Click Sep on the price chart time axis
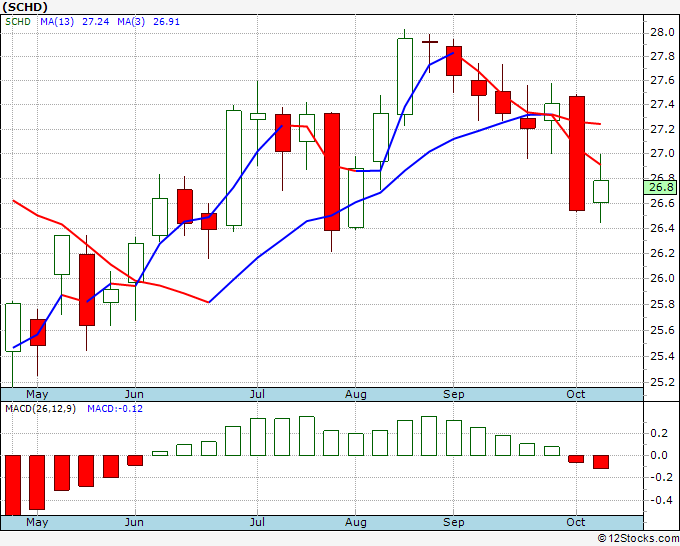Viewport: 680px width, 546px height. tap(454, 394)
